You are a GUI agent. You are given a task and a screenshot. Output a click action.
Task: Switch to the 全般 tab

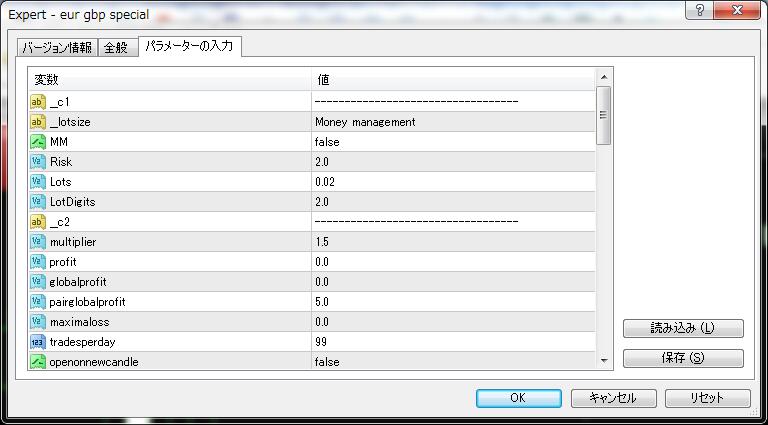point(118,47)
